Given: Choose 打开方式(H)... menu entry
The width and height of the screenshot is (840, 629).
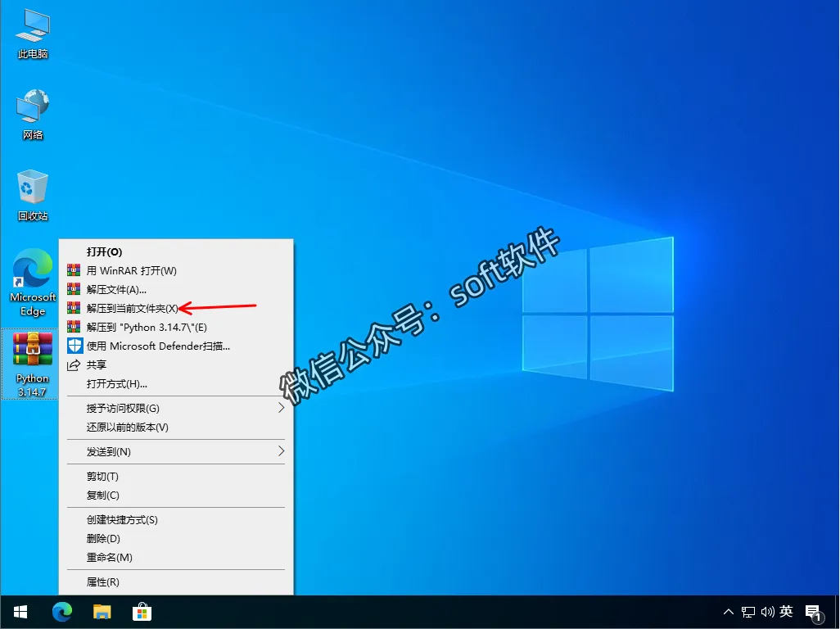Looking at the screenshot, I should [x=176, y=383].
